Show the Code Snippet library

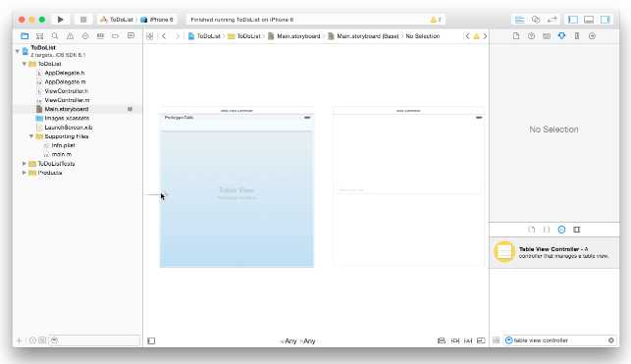pyautogui.click(x=547, y=230)
